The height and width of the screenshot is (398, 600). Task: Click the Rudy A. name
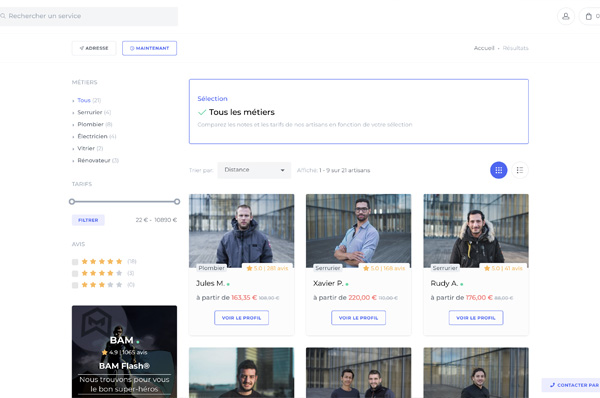(444, 284)
